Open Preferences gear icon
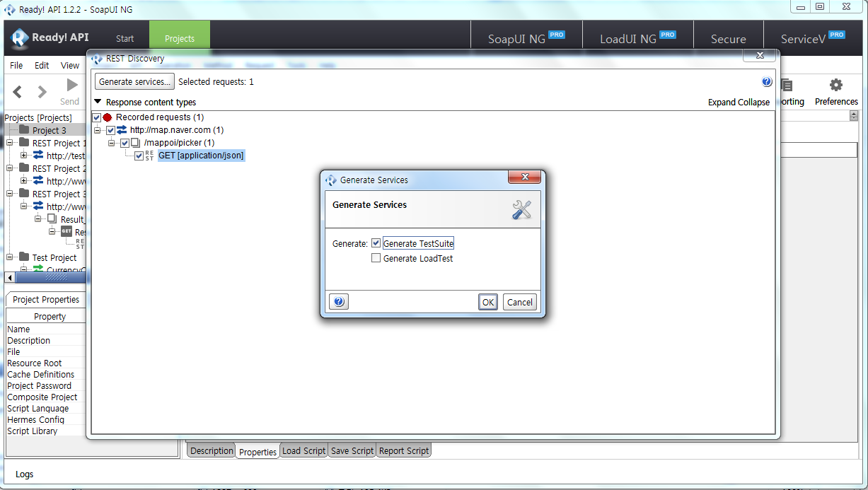 pyautogui.click(x=835, y=86)
